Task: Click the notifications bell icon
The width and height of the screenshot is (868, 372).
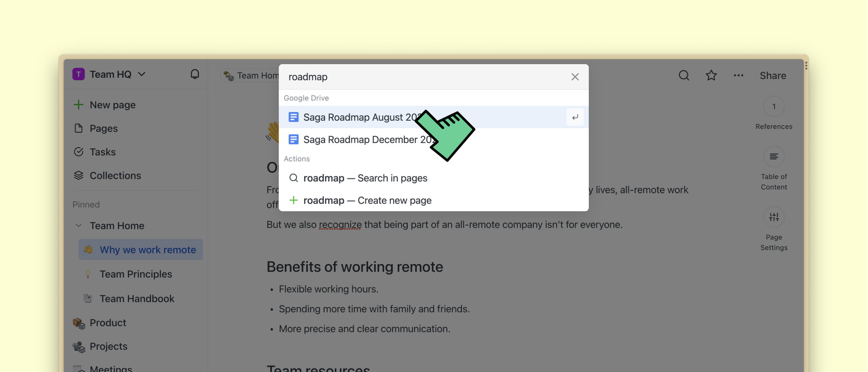Action: tap(195, 74)
